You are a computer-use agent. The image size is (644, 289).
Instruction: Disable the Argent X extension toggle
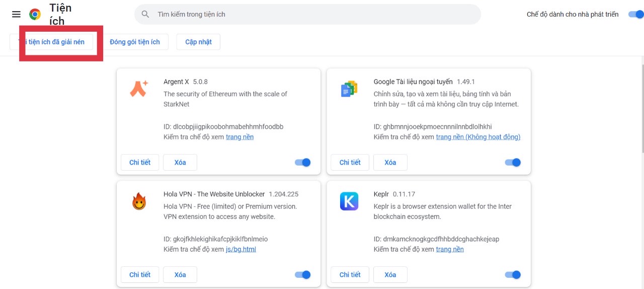click(x=303, y=162)
